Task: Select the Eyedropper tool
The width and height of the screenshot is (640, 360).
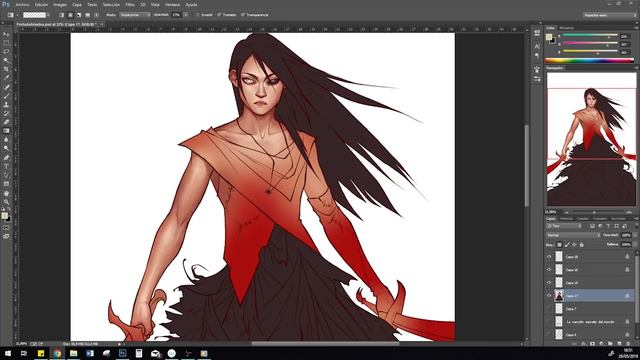Action: [6, 78]
